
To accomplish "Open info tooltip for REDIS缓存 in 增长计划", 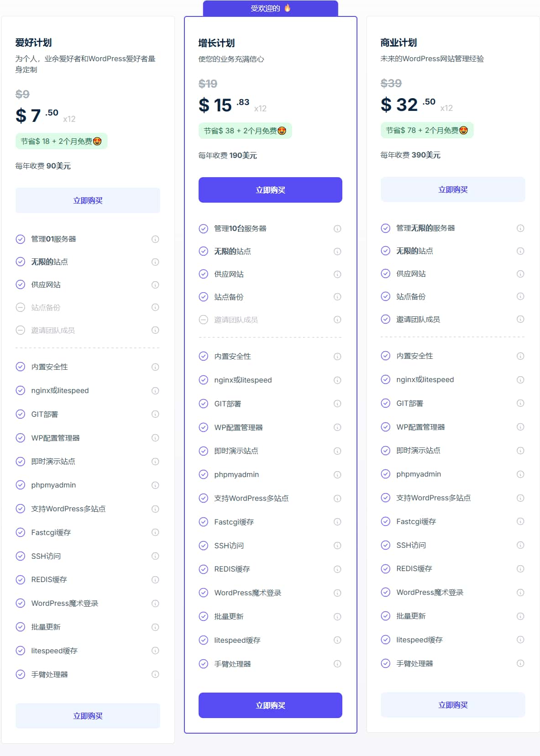I will pos(337,569).
